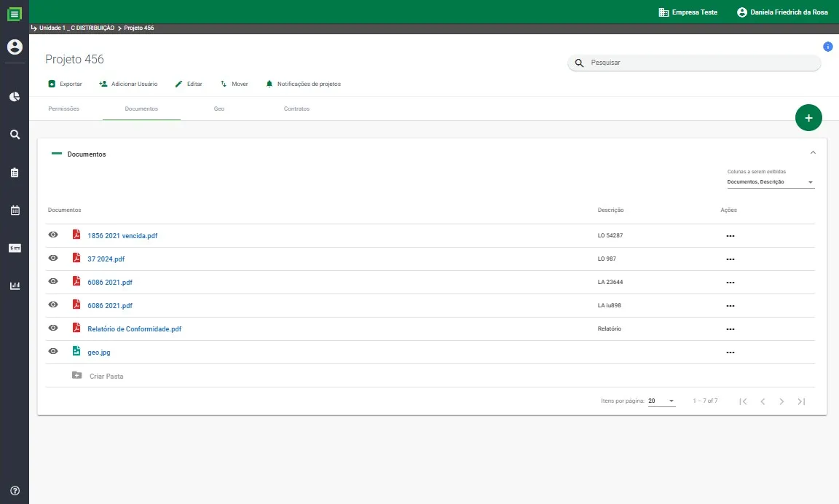The height and width of the screenshot is (504, 839).
Task: Switch to the Documentos tab
Action: (x=141, y=109)
